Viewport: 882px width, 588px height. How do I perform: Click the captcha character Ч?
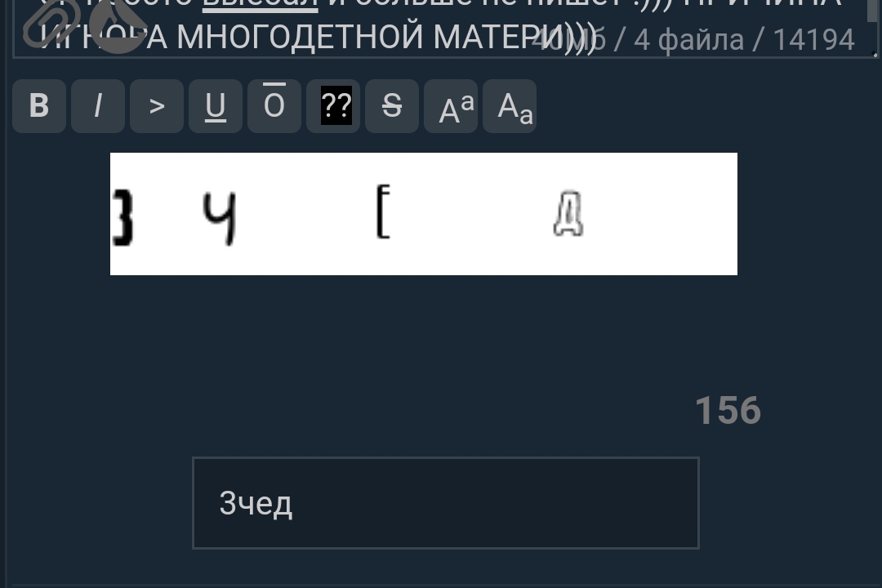(220, 218)
